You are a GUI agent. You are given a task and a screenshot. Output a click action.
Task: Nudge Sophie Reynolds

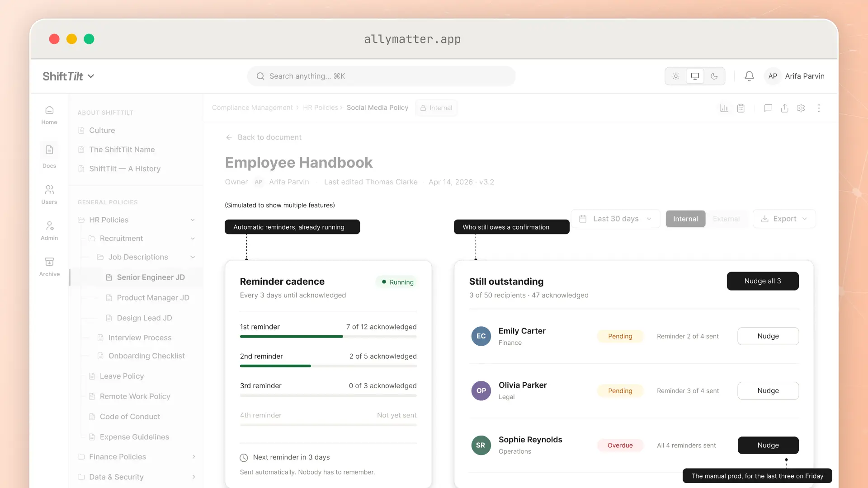[768, 445]
